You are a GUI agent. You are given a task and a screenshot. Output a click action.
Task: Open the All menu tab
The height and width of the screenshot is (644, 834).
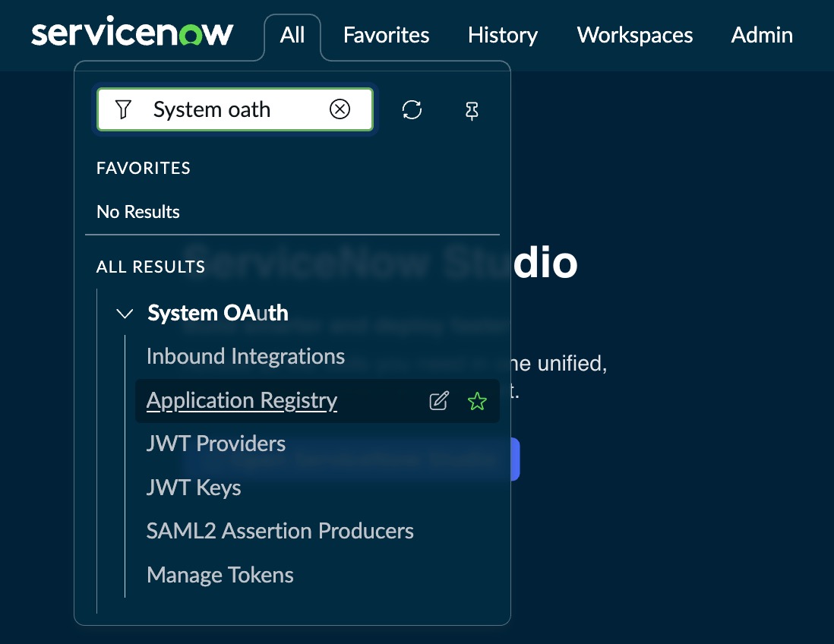click(x=292, y=35)
